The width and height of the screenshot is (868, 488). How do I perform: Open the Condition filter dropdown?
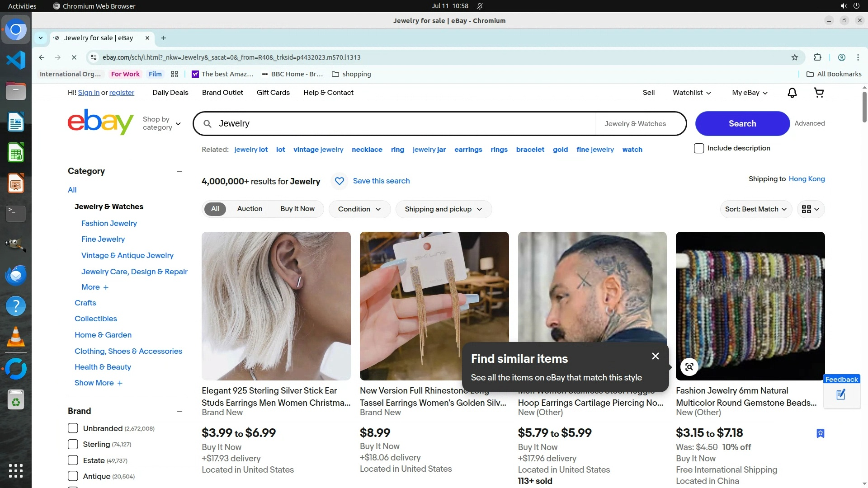(x=359, y=209)
